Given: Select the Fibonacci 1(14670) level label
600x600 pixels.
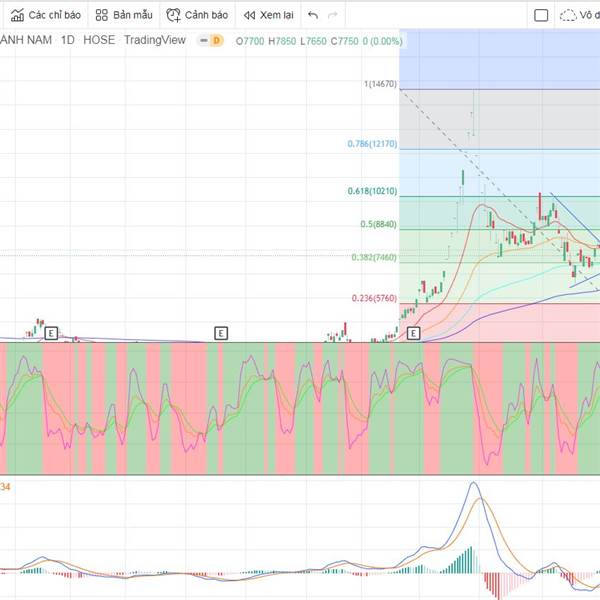Looking at the screenshot, I should pyautogui.click(x=380, y=84).
